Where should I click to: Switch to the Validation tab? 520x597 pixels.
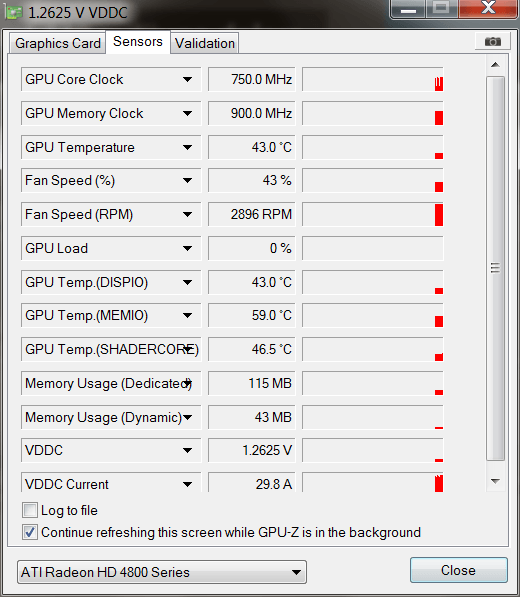pos(205,43)
